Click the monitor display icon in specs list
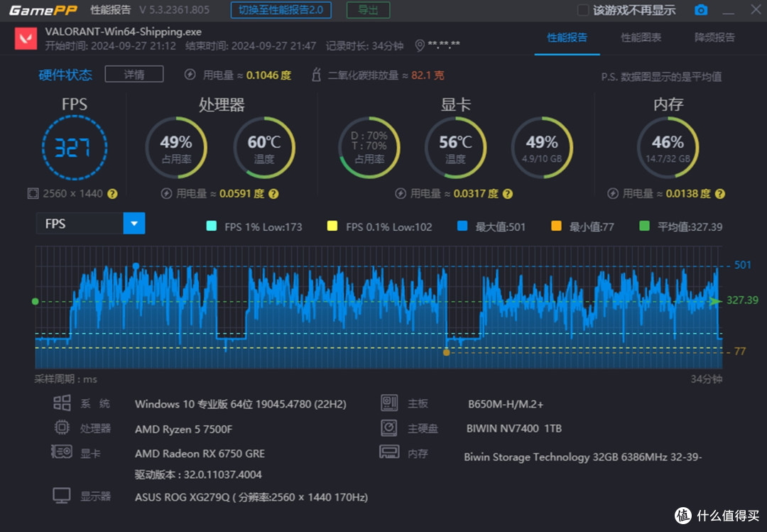The height and width of the screenshot is (532, 767). (62, 495)
